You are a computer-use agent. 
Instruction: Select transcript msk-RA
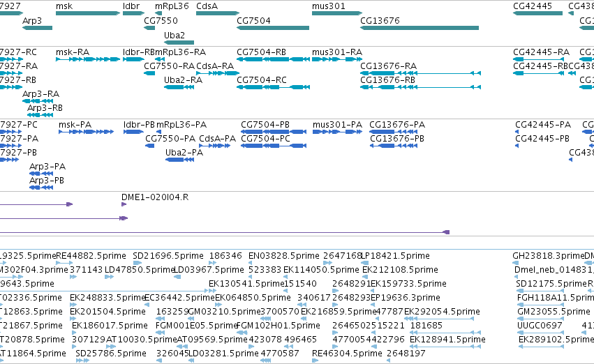73,52
